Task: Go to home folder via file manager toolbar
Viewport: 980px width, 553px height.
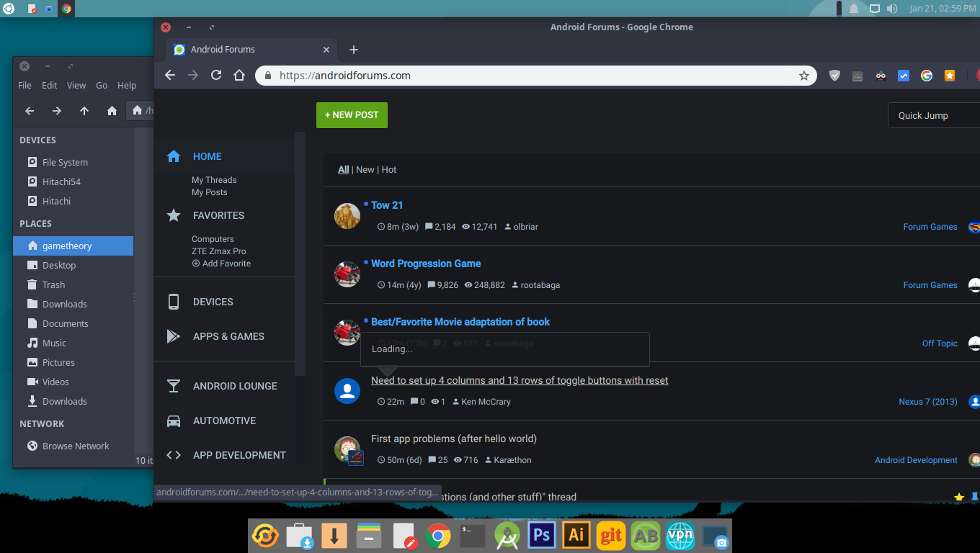Action: click(112, 111)
